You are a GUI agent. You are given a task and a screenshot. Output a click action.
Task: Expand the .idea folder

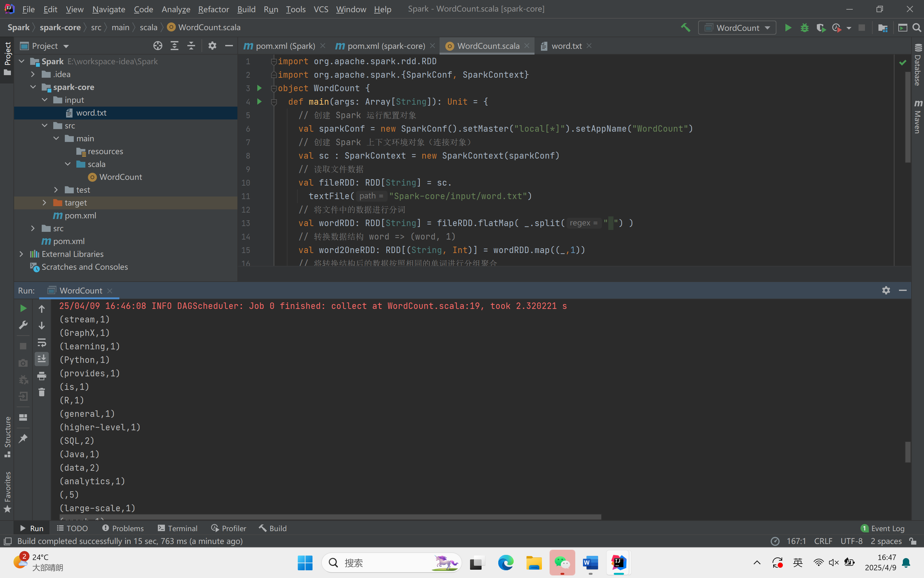pyautogui.click(x=33, y=74)
